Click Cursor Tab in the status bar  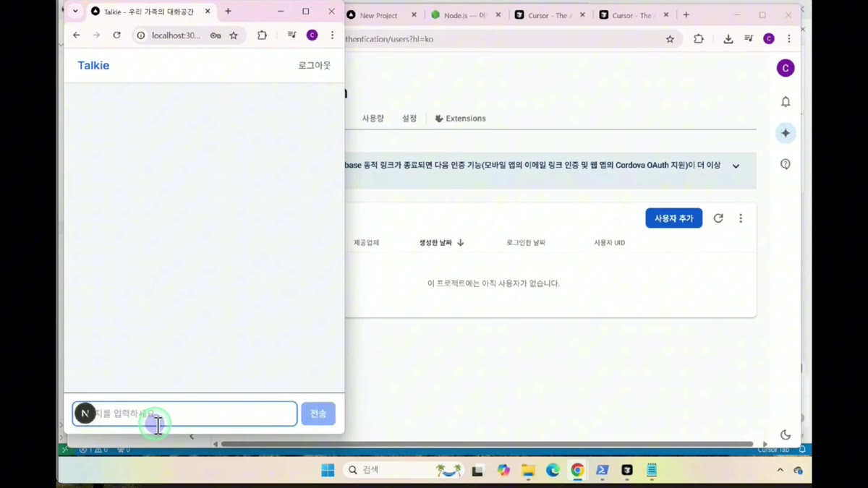click(773, 450)
